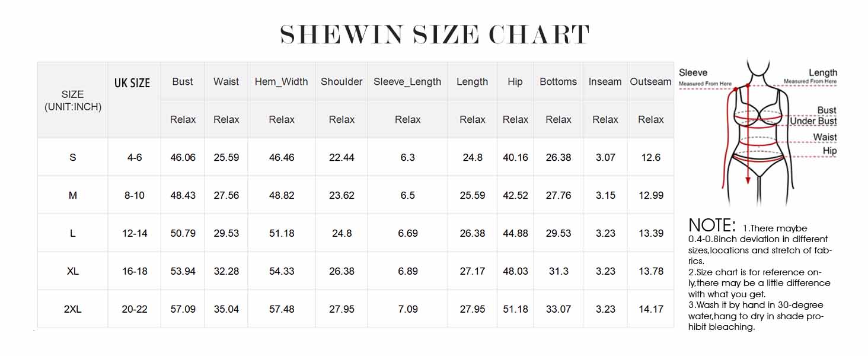Click Relax subheader under Shoulder column
The height and width of the screenshot is (356, 868).
pos(342,120)
